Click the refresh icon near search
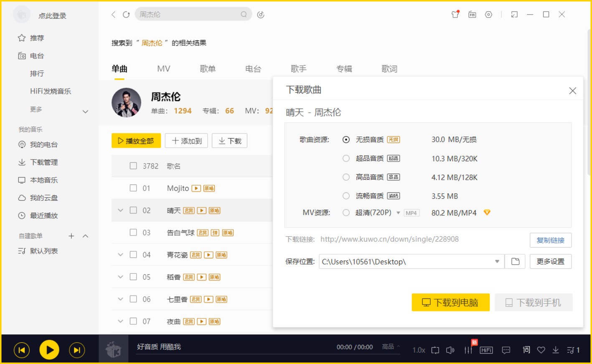Image resolution: width=592 pixels, height=364 pixels. click(x=126, y=15)
